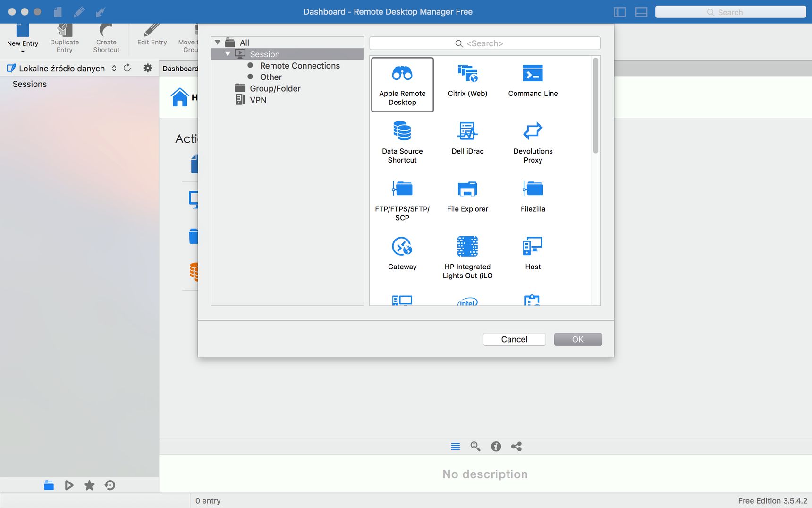Image resolution: width=812 pixels, height=508 pixels.
Task: Click the information icon above description
Action: coord(496,447)
